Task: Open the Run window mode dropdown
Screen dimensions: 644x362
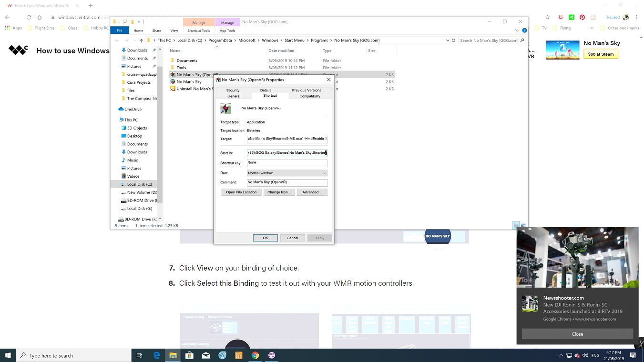Action: pos(287,173)
